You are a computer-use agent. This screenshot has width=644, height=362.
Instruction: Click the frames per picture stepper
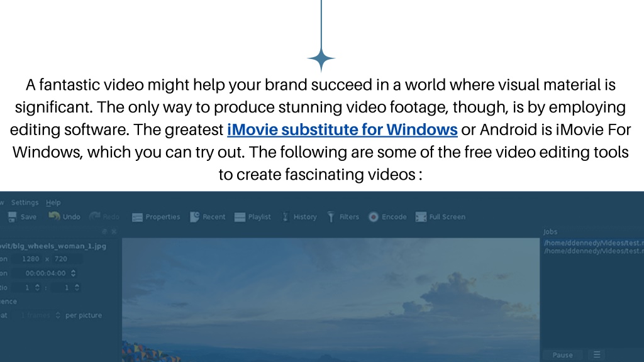click(x=58, y=315)
